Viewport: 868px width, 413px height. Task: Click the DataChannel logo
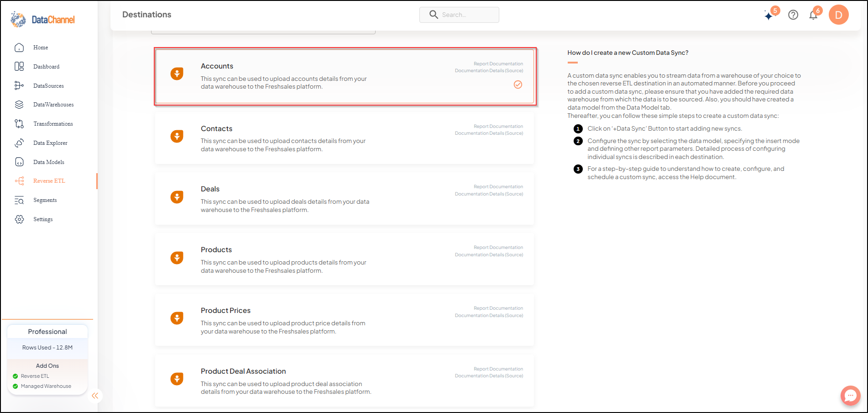43,20
